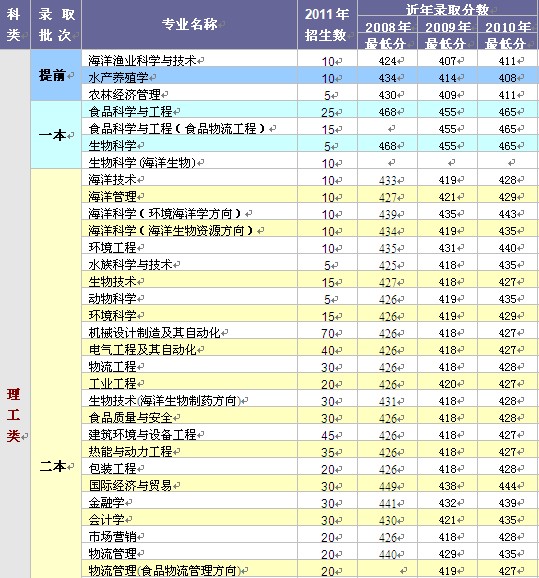The width and height of the screenshot is (539, 578).
Task: Select the 动物科学 major cell
Action: tap(112, 298)
